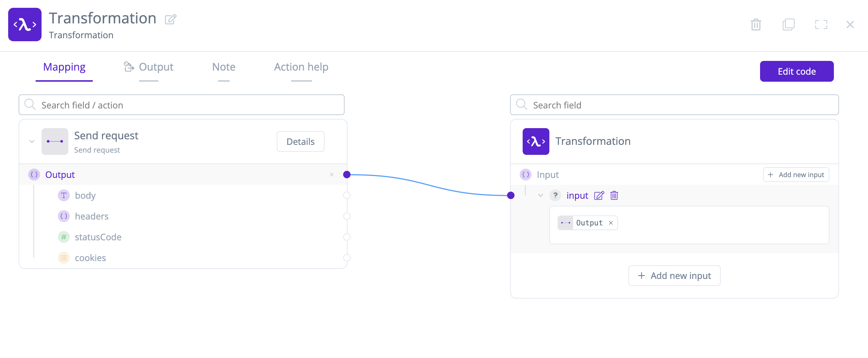Click the Transformation lambda icon in the header
868x358 pixels.
point(24,24)
